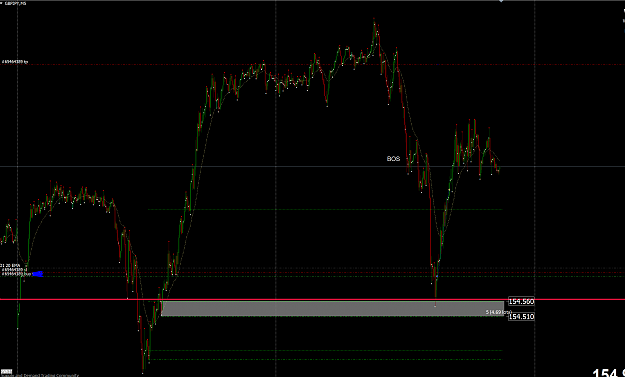Click the chart symbol title at top left

point(16,3)
